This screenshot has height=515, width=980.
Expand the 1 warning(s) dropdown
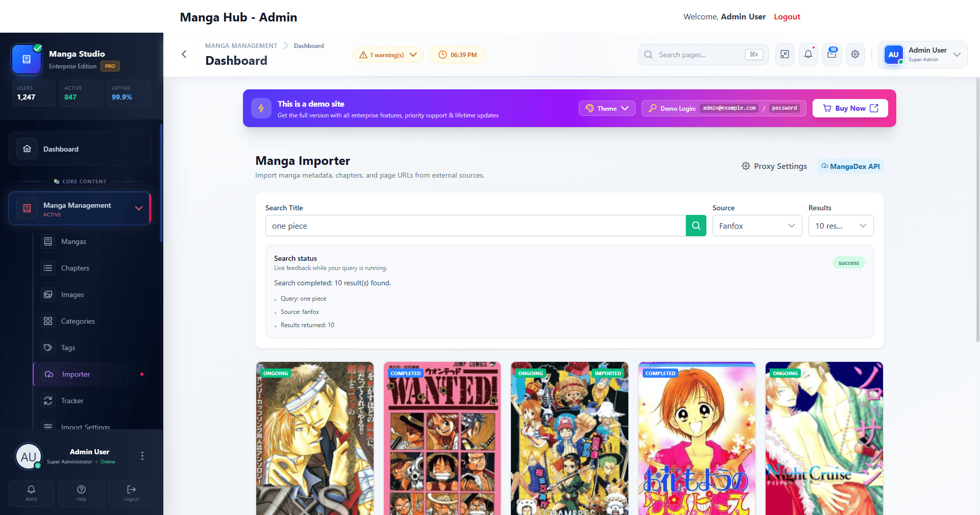tap(388, 55)
